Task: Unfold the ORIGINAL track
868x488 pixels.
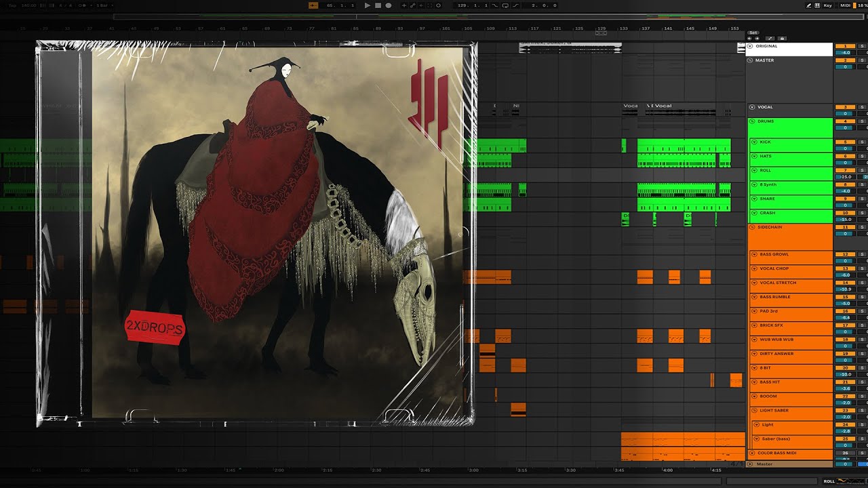Action: [751, 46]
